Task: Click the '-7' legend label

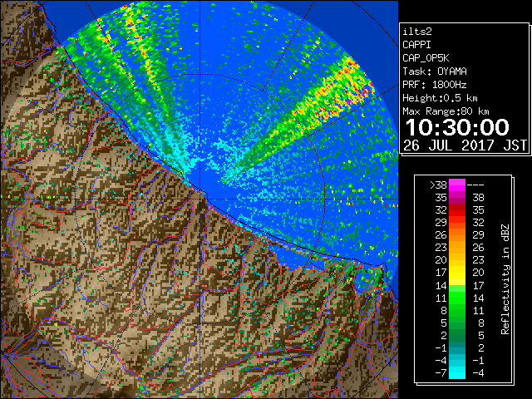Action: tap(441, 372)
